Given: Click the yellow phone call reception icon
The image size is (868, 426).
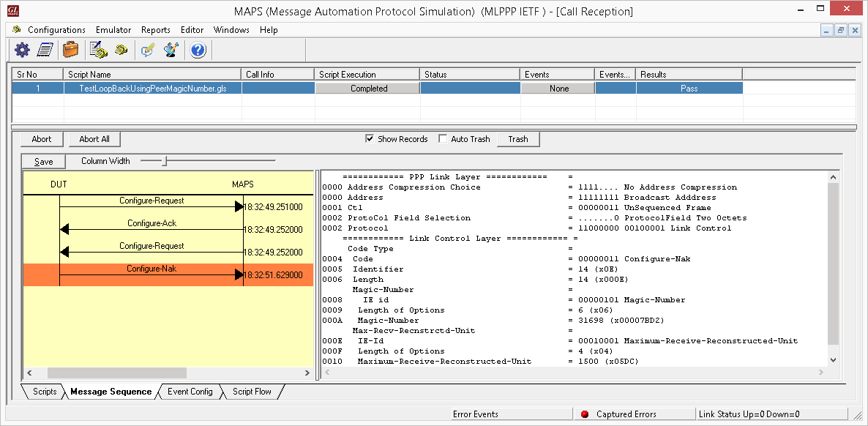Looking at the screenshot, I should click(121, 50).
